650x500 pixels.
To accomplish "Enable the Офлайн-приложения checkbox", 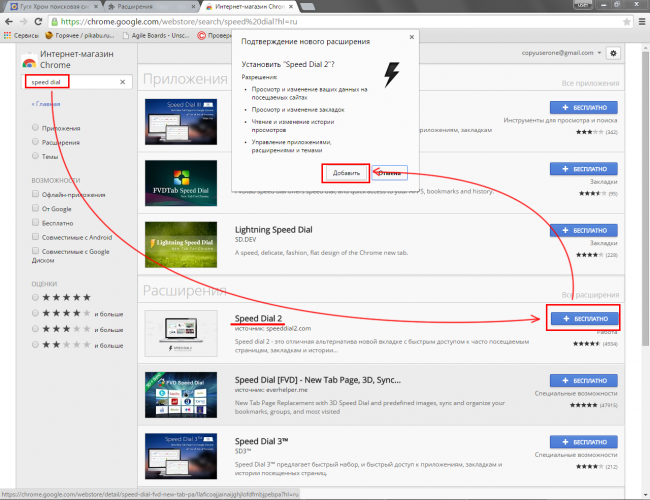I will point(35,194).
